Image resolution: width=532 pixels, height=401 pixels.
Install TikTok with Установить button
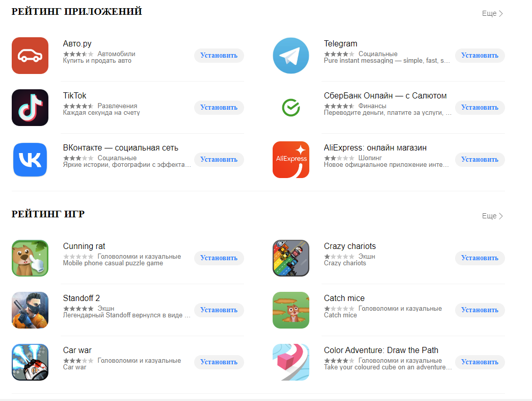pyautogui.click(x=219, y=108)
